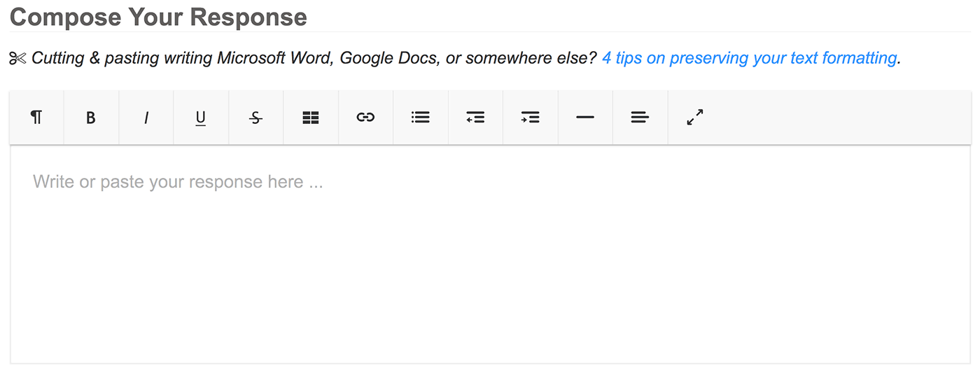This screenshot has width=980, height=374.
Task: Click the scissors icon before the tip text
Action: pyautogui.click(x=17, y=58)
